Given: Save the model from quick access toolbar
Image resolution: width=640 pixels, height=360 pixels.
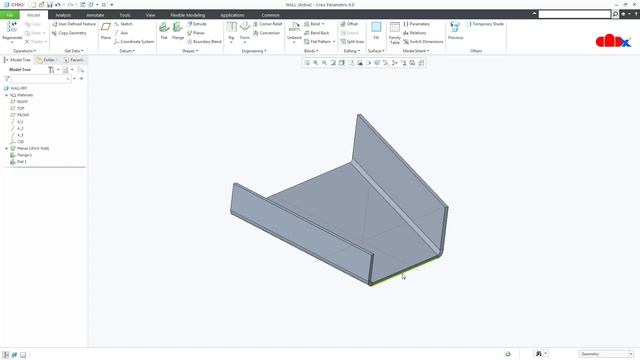Looking at the screenshot, I should tap(50, 4).
